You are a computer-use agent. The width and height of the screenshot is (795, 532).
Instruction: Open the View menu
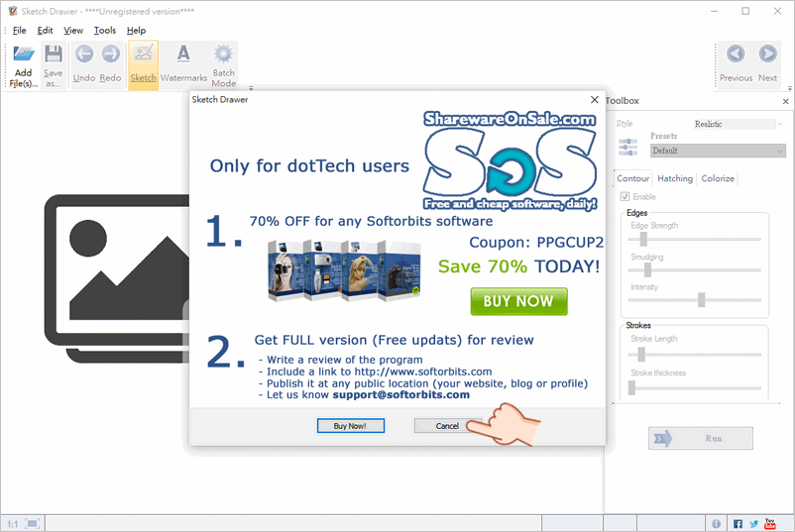point(73,31)
